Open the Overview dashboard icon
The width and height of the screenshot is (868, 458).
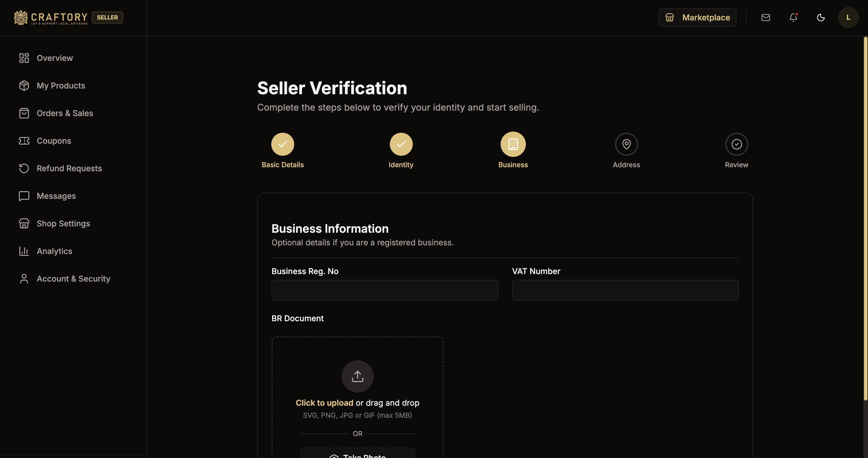23,58
